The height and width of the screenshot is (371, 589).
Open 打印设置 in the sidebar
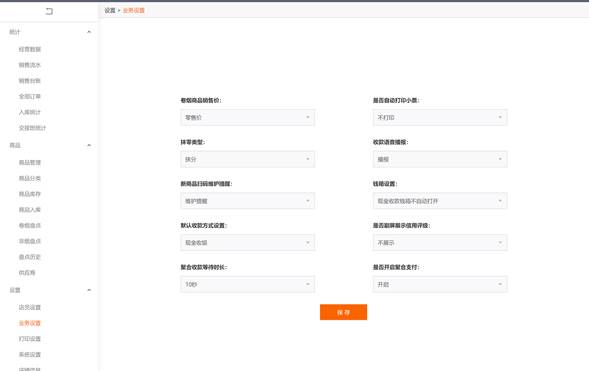(30, 339)
